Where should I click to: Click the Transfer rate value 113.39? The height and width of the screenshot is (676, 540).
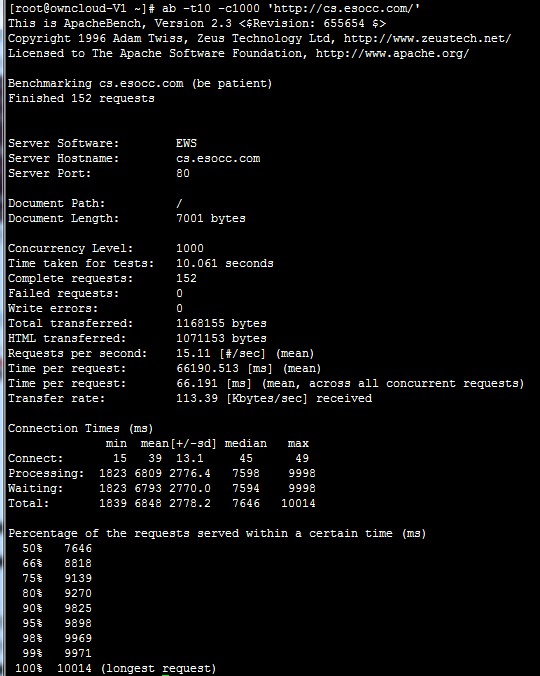(x=197, y=398)
